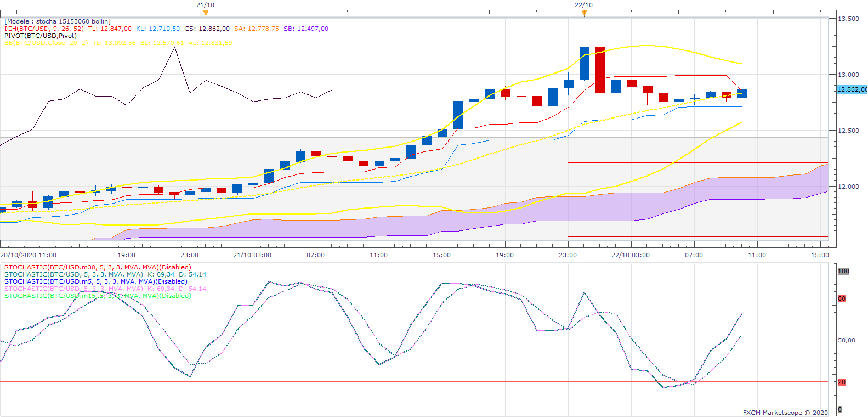Click the stochastic 20 level label
868x417 pixels.
click(x=842, y=382)
